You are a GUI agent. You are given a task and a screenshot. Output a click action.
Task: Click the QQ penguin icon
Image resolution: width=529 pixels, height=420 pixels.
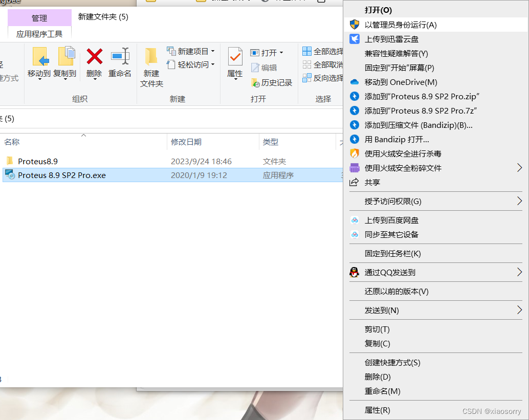tap(354, 272)
